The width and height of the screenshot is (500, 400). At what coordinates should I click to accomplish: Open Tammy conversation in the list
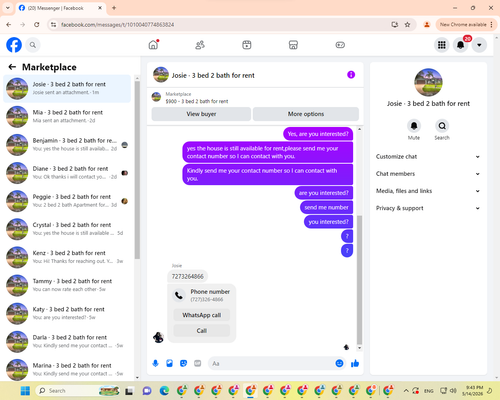[x=67, y=285]
